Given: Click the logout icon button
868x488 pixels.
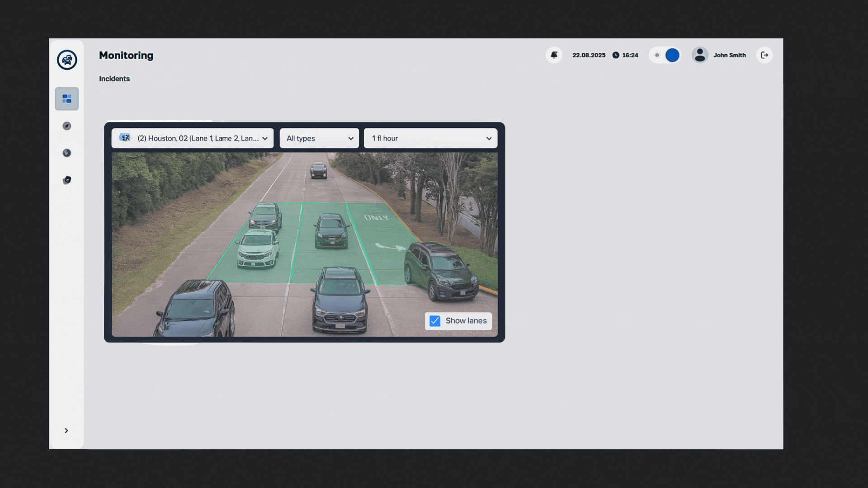Looking at the screenshot, I should (764, 55).
